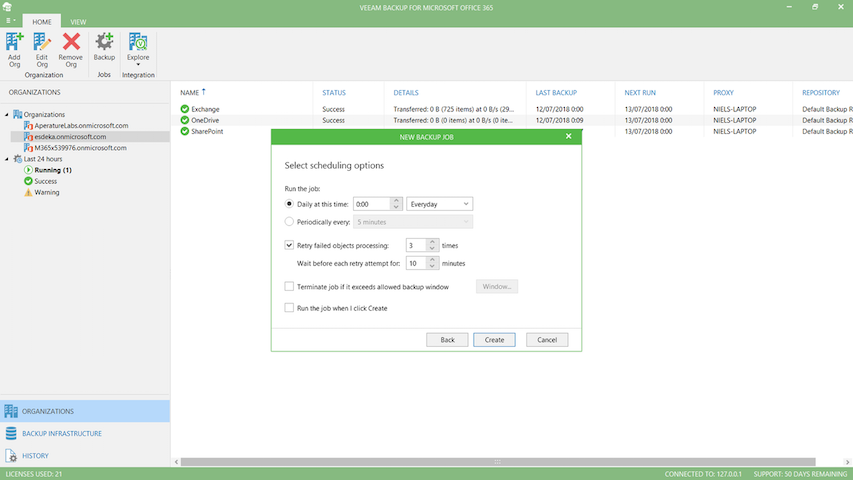This screenshot has width=853, height=480.
Task: Click the History document icon
Action: tap(11, 456)
